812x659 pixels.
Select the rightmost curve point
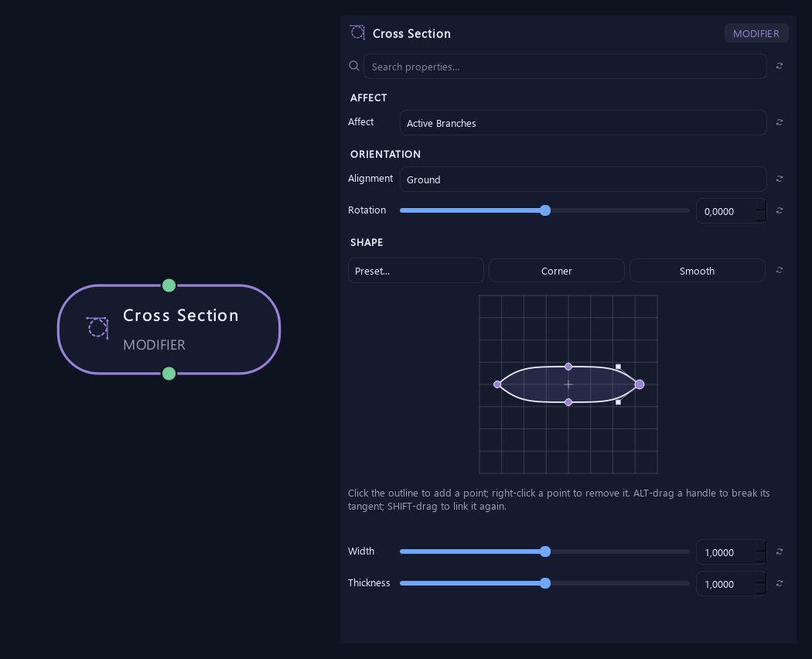click(x=640, y=384)
